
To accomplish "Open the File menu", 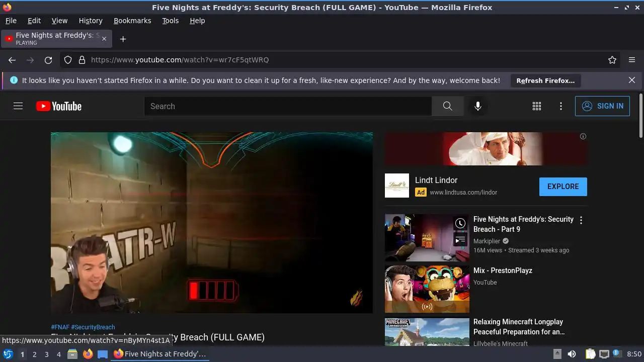I will tap(11, 21).
